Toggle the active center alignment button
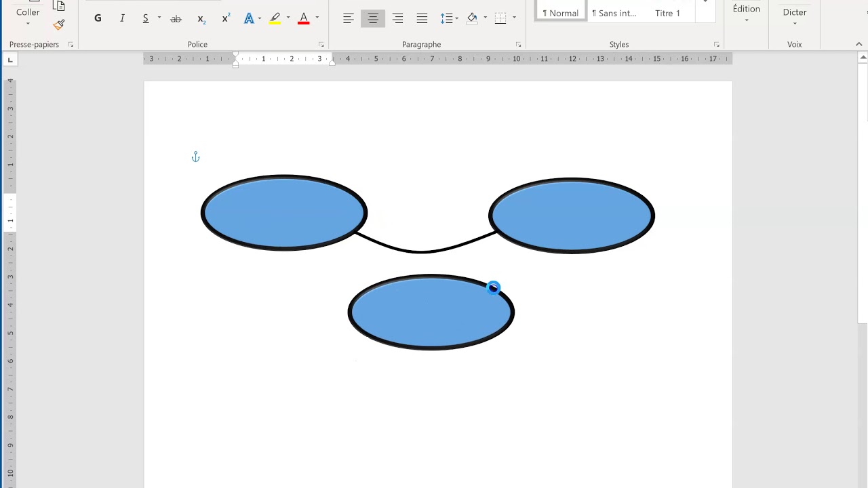Image resolution: width=868 pixels, height=488 pixels. (373, 18)
